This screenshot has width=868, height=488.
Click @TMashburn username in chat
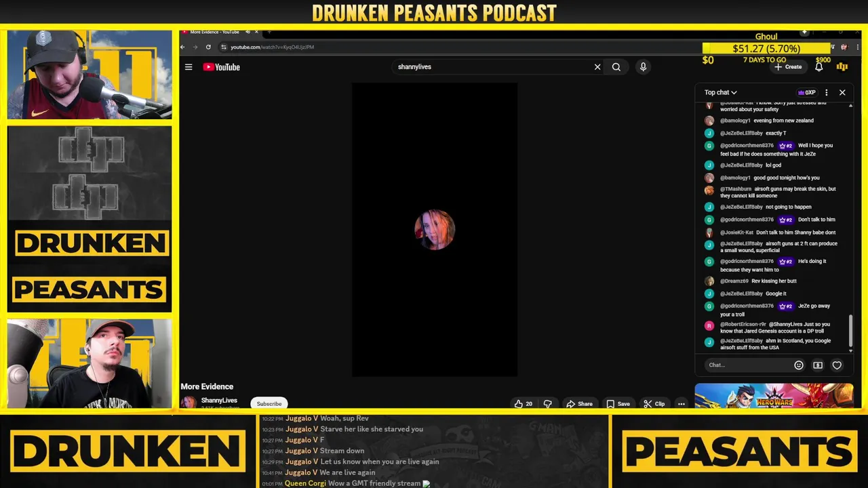tap(736, 189)
